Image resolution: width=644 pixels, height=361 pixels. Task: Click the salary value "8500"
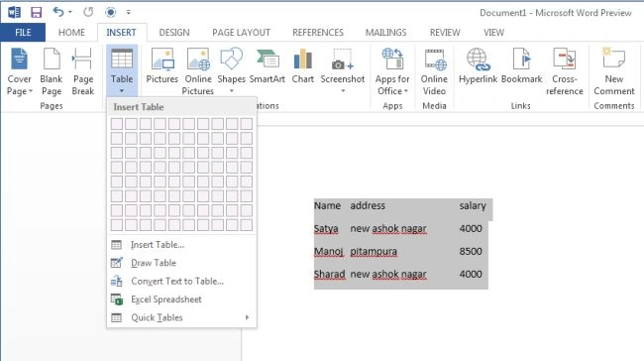coord(471,251)
